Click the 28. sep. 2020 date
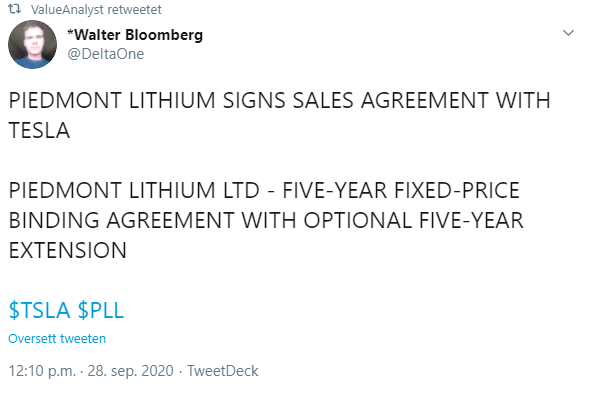The width and height of the screenshot is (589, 393). [x=131, y=371]
